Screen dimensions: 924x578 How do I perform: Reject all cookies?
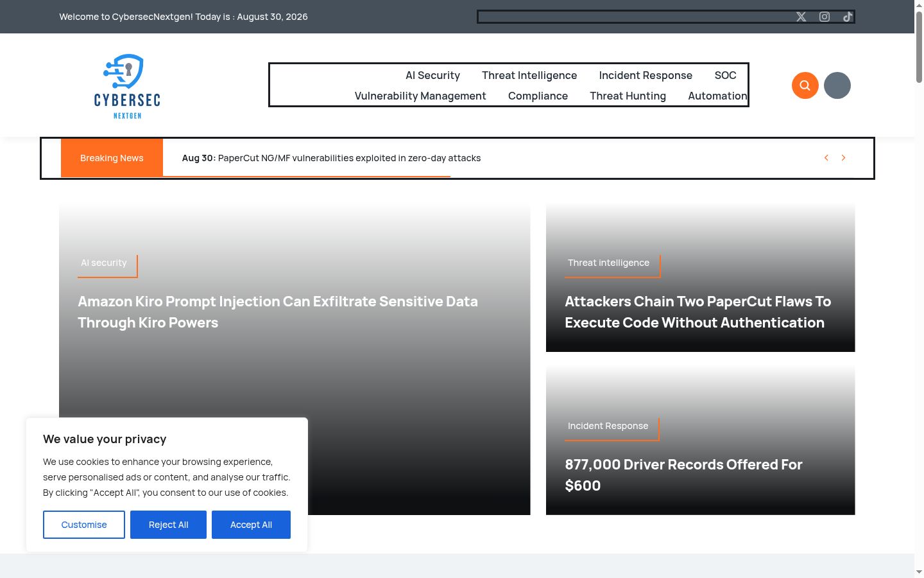pyautogui.click(x=168, y=525)
